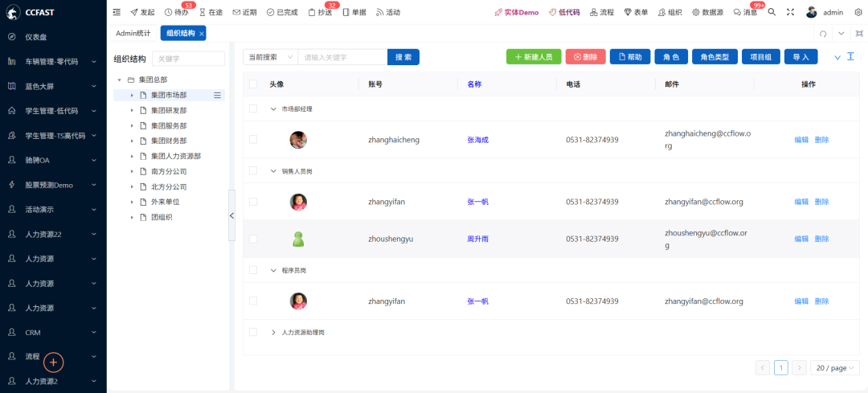Open 流程 in the header toolbar
This screenshot has width=868, height=393.
click(x=602, y=12)
